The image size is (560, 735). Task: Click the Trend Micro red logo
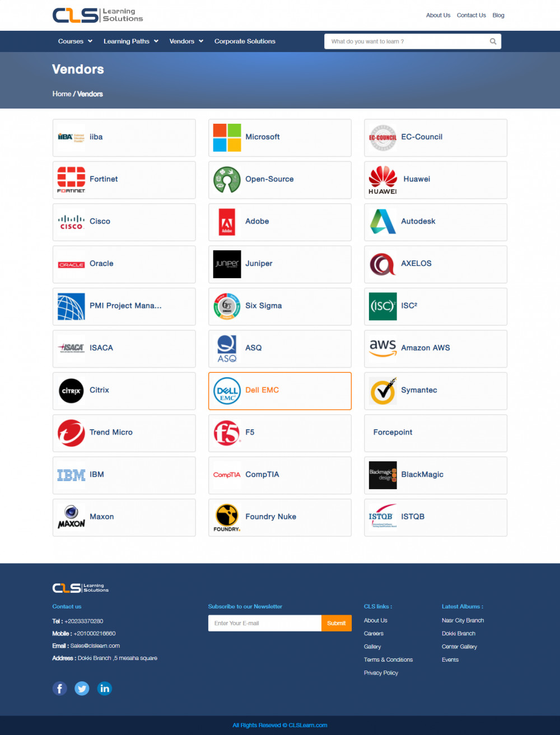coord(71,433)
